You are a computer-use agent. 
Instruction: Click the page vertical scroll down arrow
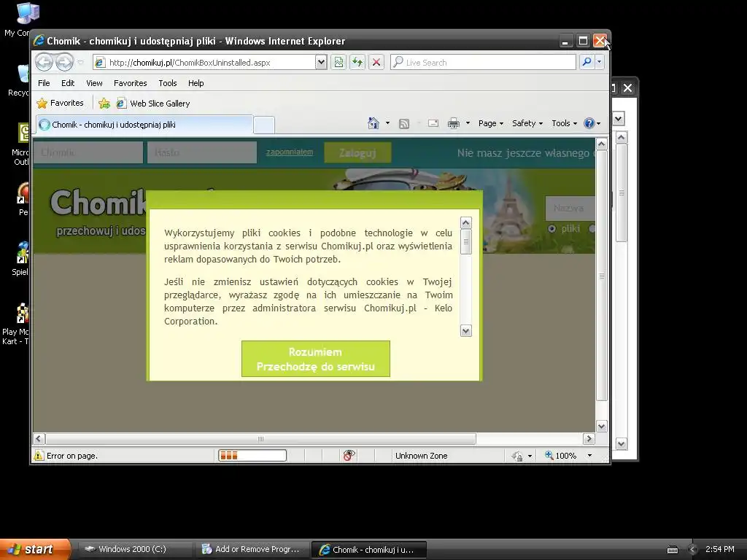pos(601,426)
